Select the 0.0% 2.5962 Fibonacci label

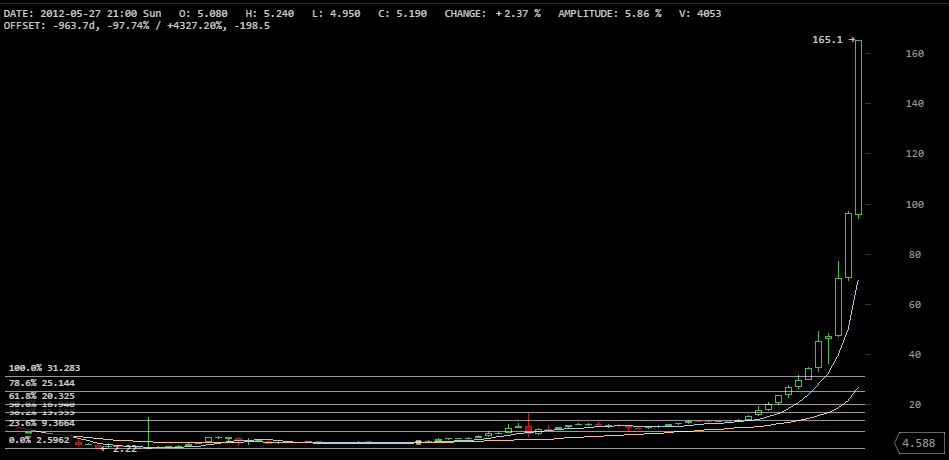pos(39,440)
